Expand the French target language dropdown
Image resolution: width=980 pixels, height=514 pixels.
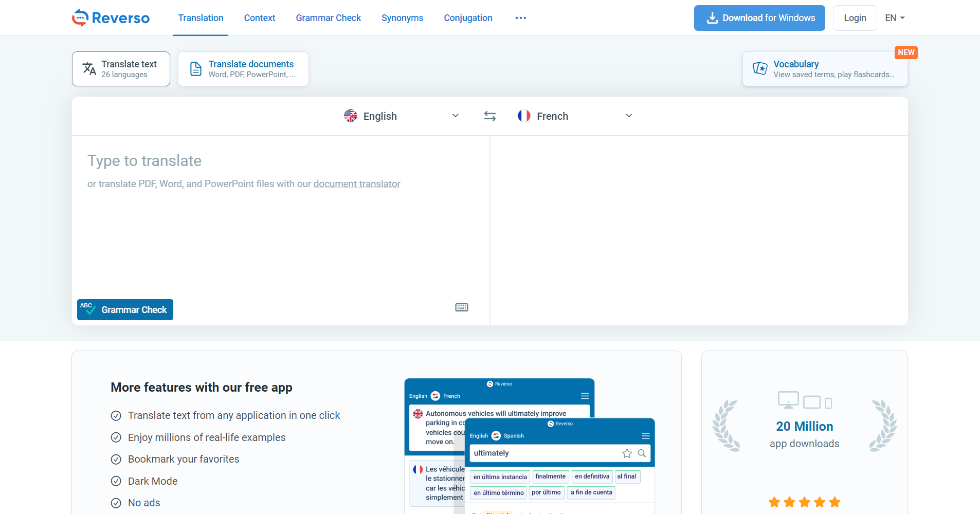(629, 116)
